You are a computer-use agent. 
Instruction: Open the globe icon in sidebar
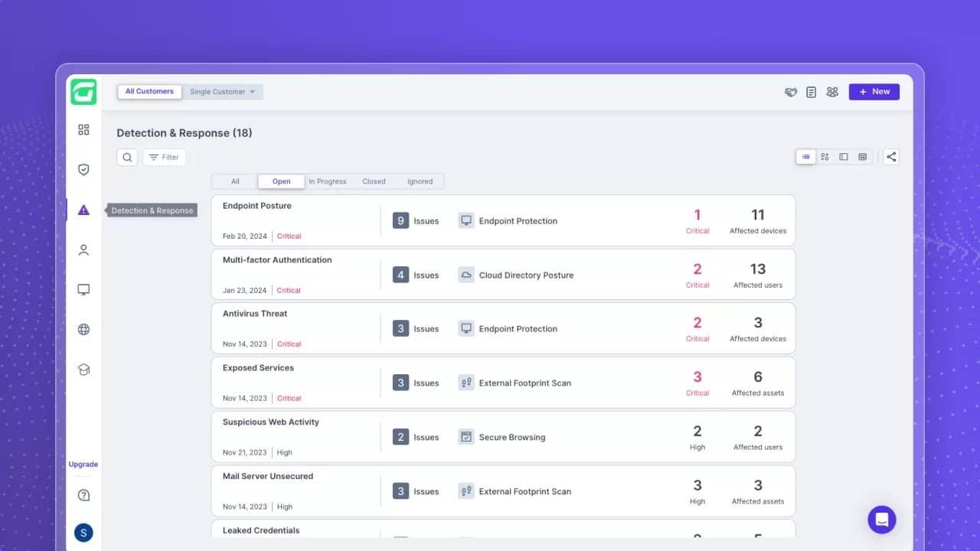click(83, 330)
